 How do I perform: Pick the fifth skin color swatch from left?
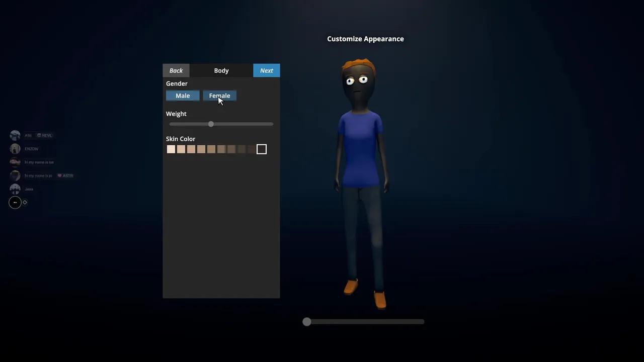pyautogui.click(x=211, y=149)
